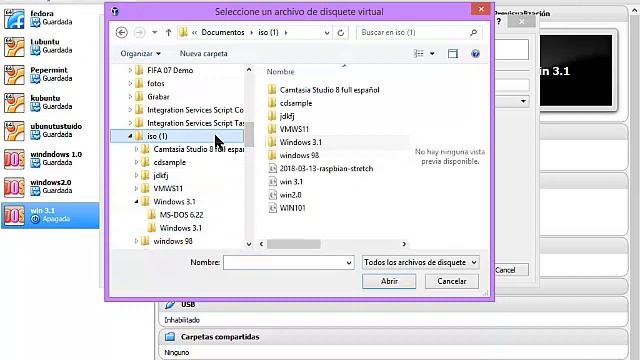Open recent locations dropdown arrow

(x=154, y=32)
